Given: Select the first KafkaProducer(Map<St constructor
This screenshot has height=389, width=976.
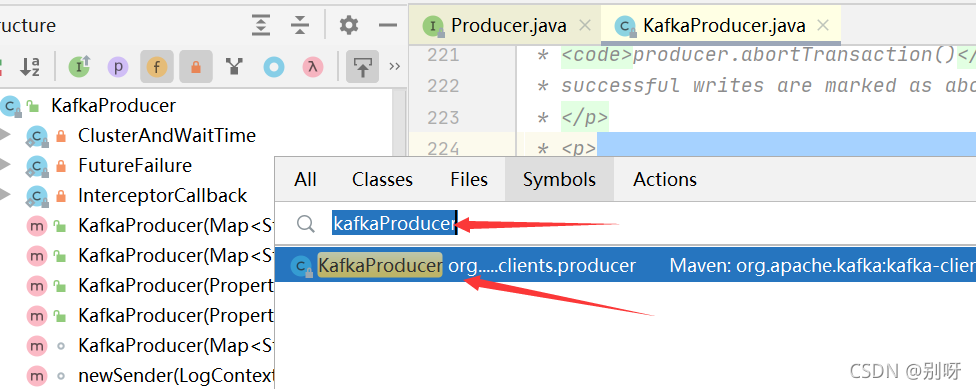Looking at the screenshot, I should (x=176, y=225).
